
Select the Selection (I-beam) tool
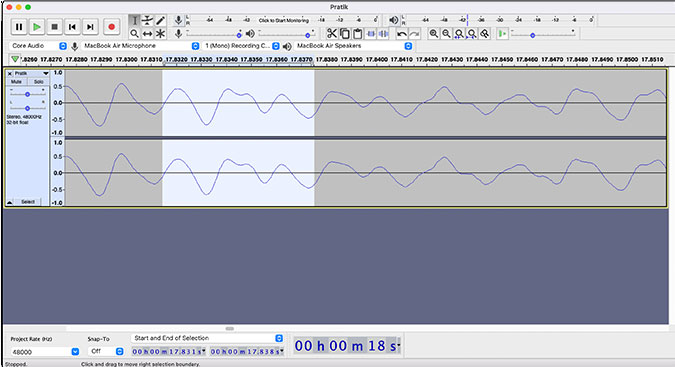pyautogui.click(x=134, y=20)
